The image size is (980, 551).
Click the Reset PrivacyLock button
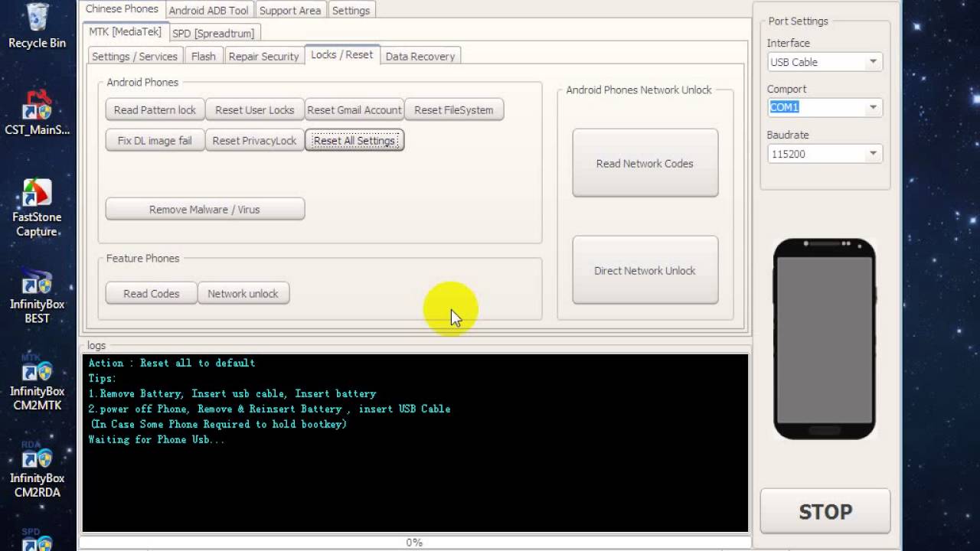coord(254,140)
